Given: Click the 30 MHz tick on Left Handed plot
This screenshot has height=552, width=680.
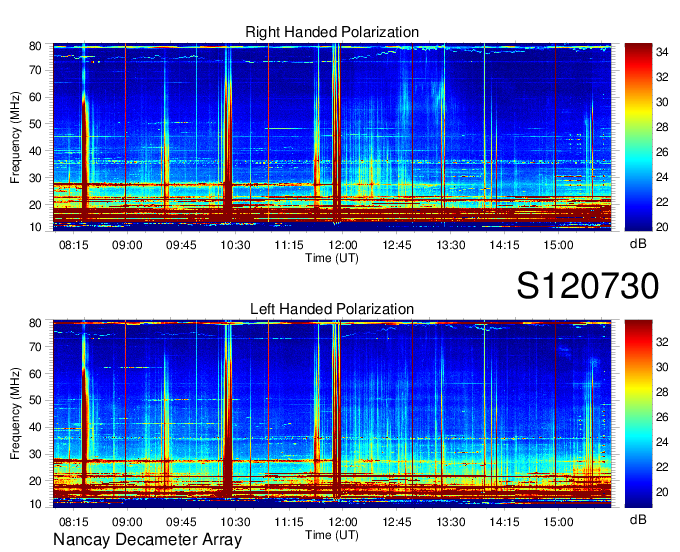Looking at the screenshot, I should [x=35, y=454].
